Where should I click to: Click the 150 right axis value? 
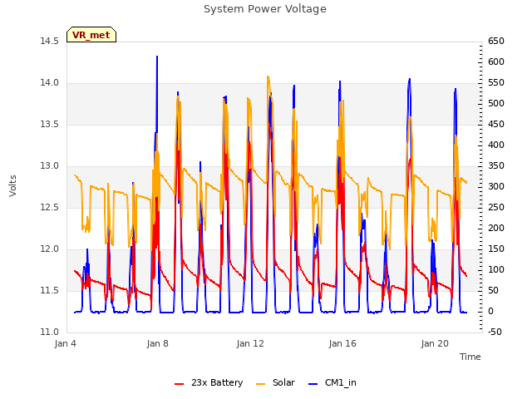pos(496,249)
